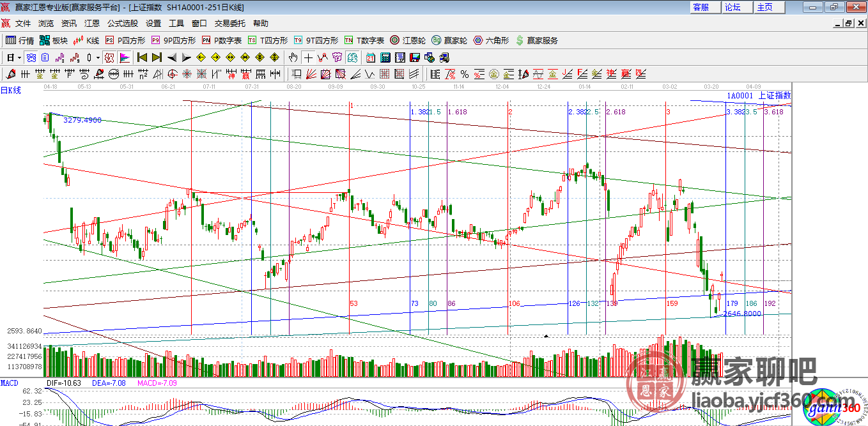Open the 帮助 menu
This screenshot has height=426, width=868.
click(261, 24)
